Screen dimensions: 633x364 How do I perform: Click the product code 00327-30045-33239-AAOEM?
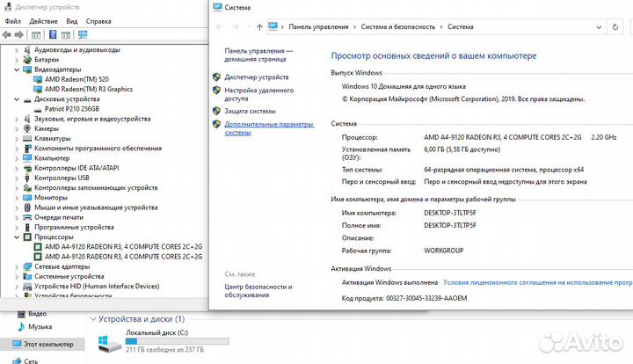[426, 298]
